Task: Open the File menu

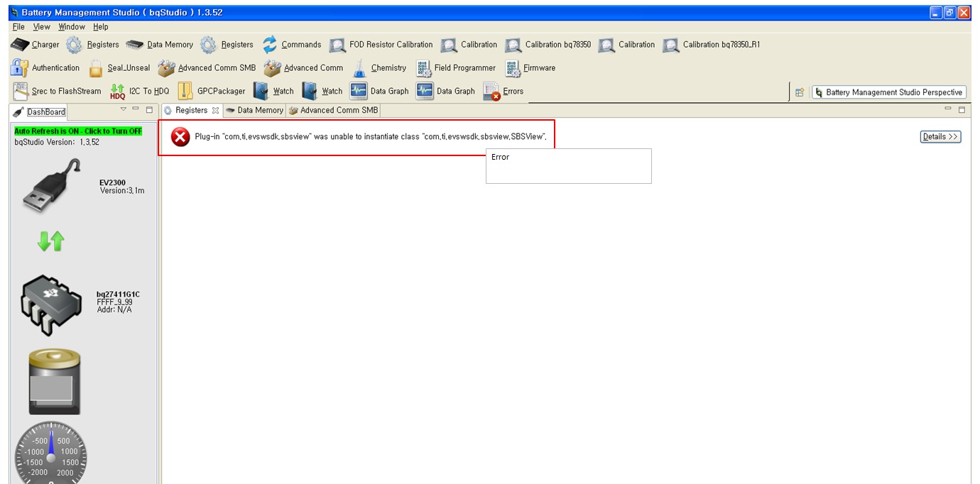Action: [x=18, y=27]
